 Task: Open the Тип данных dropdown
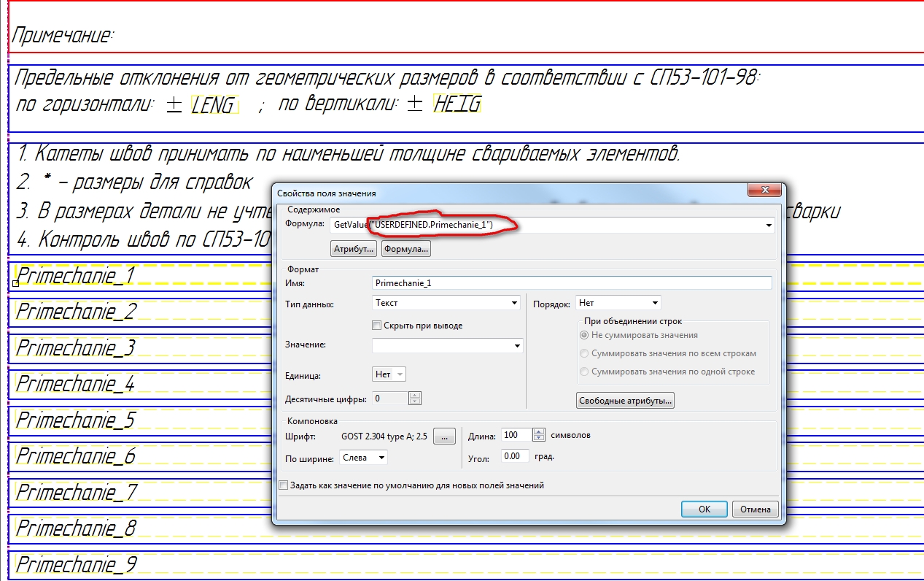446,303
